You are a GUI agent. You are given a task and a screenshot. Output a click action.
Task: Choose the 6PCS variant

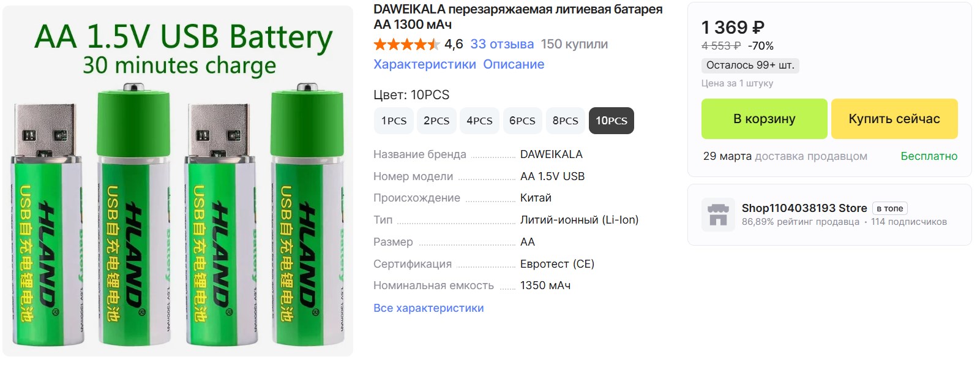(522, 121)
